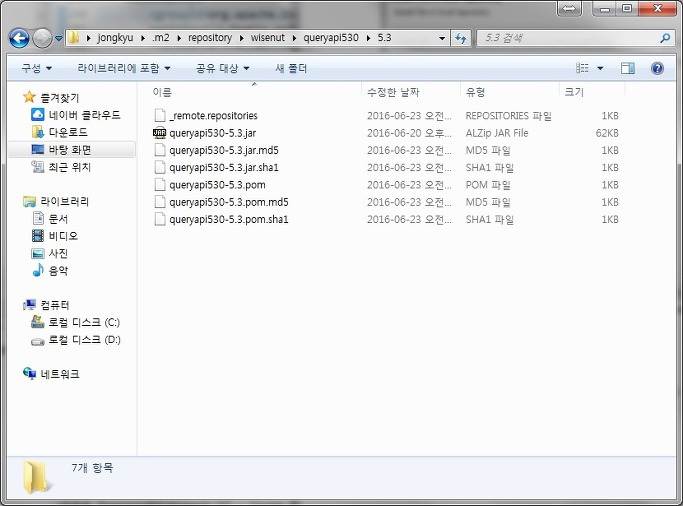Open 사진 library
Screen dimensions: 683x506
tap(58, 253)
